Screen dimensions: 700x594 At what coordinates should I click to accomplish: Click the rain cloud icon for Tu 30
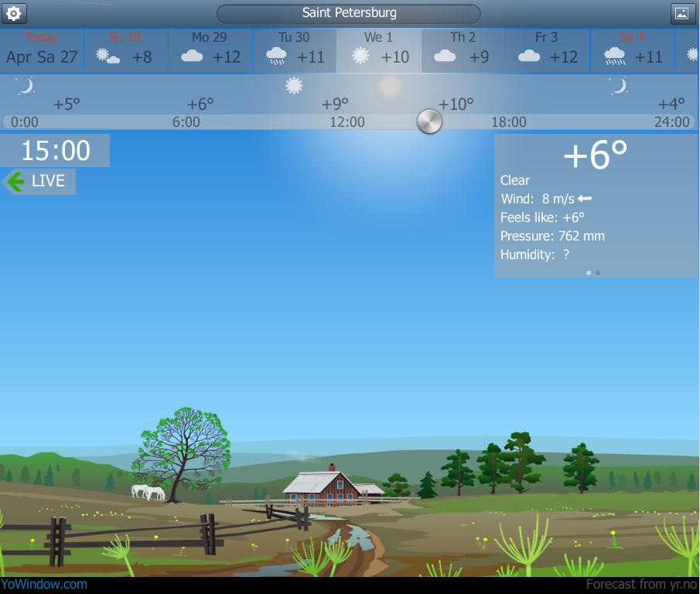pyautogui.click(x=276, y=56)
